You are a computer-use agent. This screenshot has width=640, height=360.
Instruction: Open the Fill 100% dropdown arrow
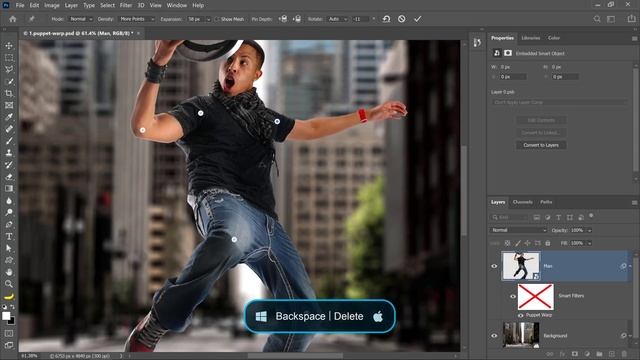pos(589,243)
